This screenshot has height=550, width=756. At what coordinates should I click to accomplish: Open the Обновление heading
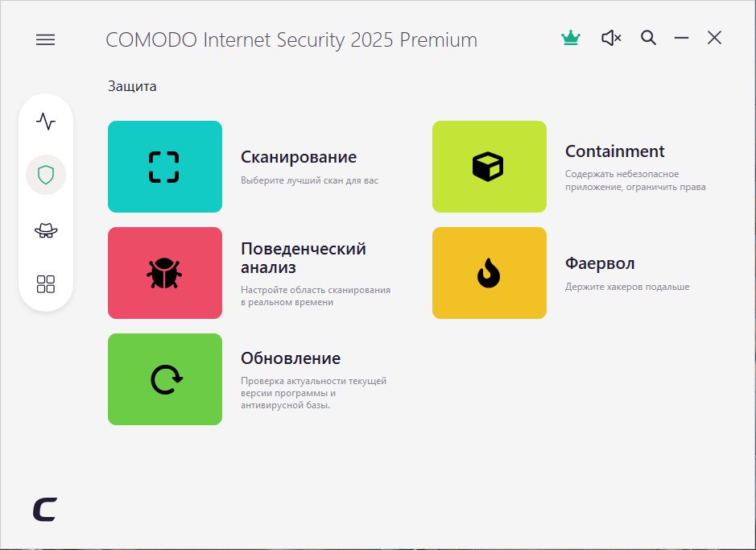290,358
